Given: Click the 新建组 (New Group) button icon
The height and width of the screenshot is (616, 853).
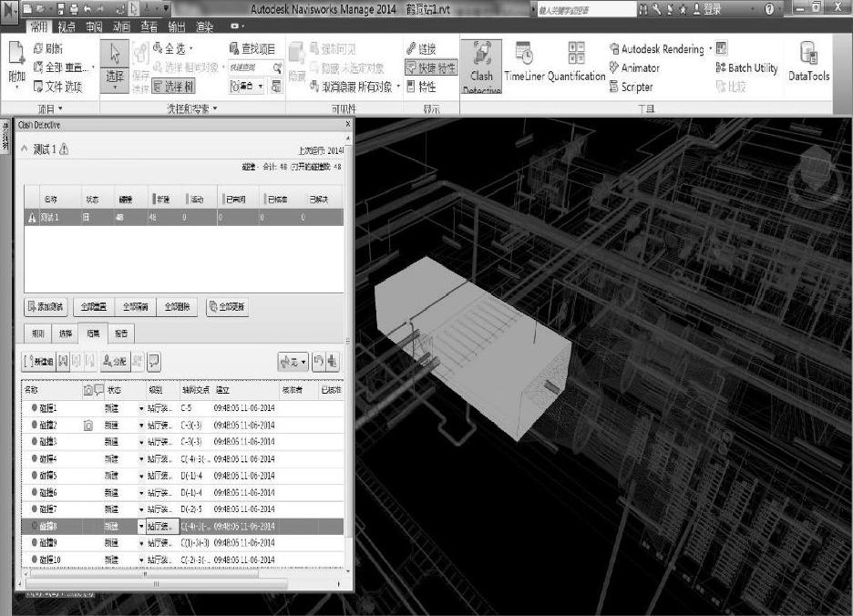Looking at the screenshot, I should 38,362.
